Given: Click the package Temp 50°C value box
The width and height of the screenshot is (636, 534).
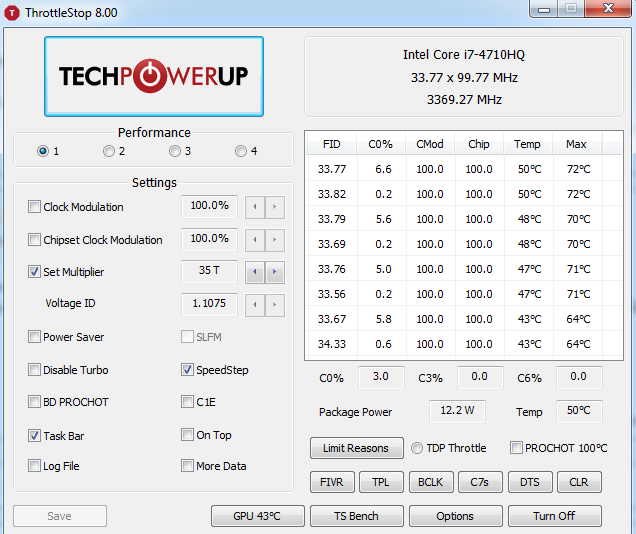Looking at the screenshot, I should 579,411.
